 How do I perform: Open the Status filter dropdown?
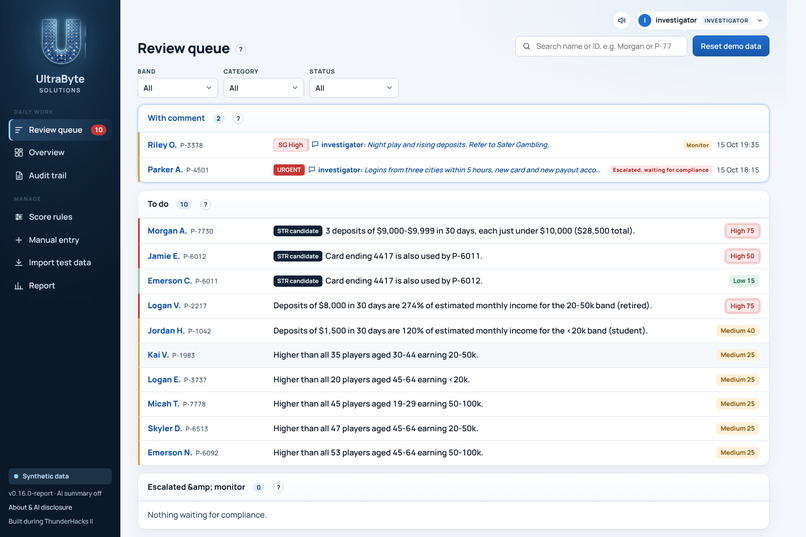[x=354, y=88]
